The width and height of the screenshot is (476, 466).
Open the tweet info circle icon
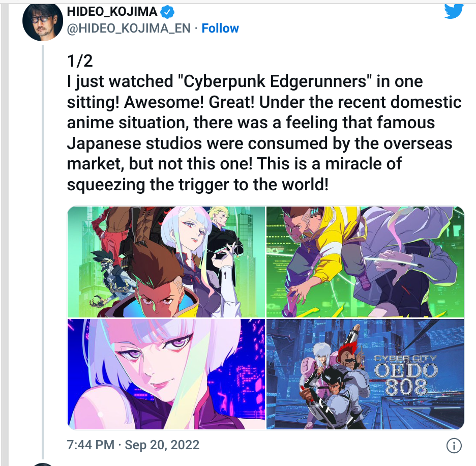[x=454, y=446]
